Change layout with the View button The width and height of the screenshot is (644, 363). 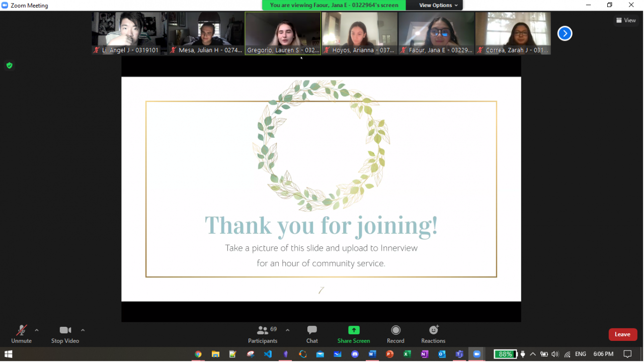pyautogui.click(x=626, y=20)
